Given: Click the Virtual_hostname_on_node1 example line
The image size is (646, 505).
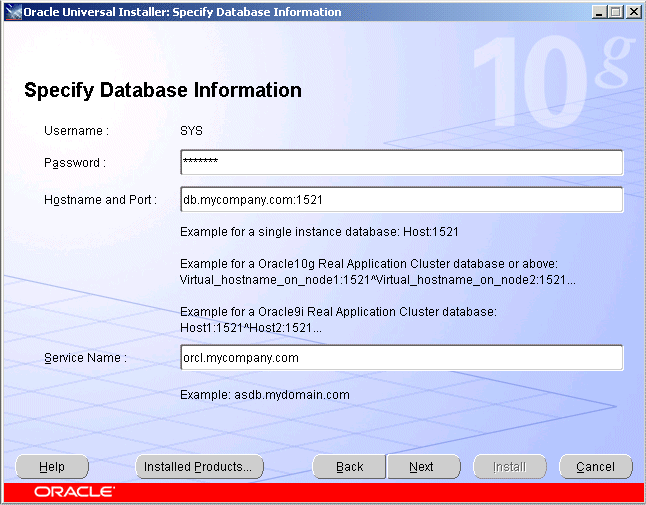Looking at the screenshot, I should (378, 280).
